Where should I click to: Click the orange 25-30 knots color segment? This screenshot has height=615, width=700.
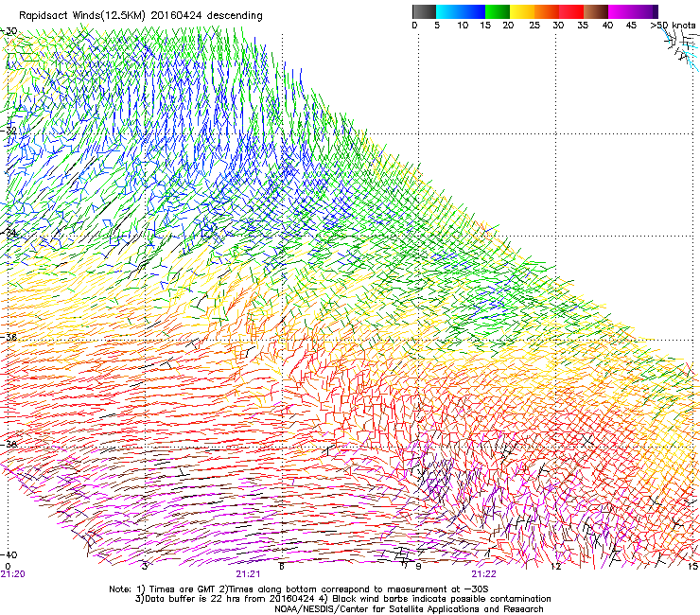547,11
